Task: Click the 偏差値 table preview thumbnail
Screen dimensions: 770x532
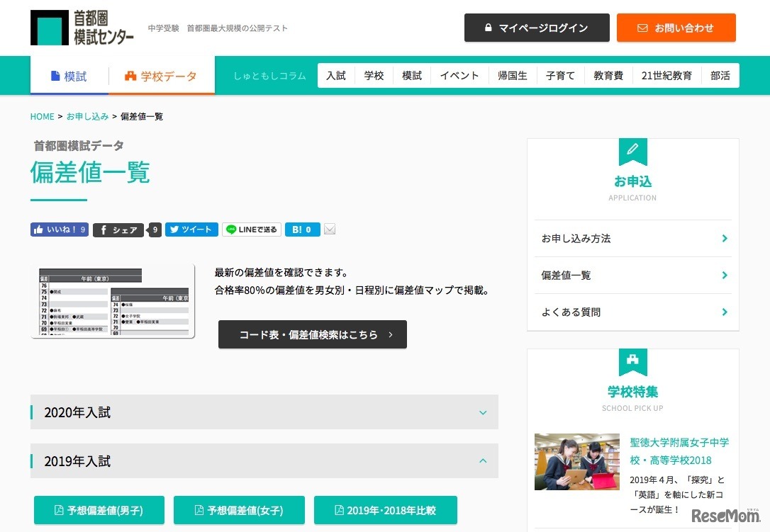Action: point(112,301)
